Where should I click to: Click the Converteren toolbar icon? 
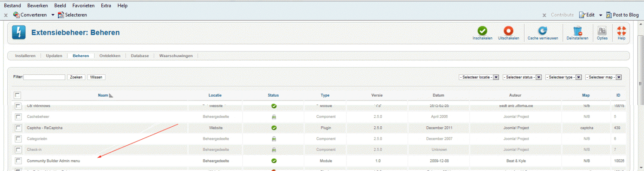pyautogui.click(x=17, y=15)
